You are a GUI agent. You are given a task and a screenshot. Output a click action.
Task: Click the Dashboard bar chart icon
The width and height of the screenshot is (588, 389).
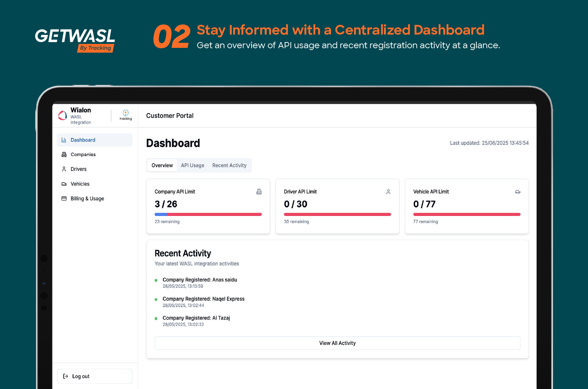tap(64, 140)
